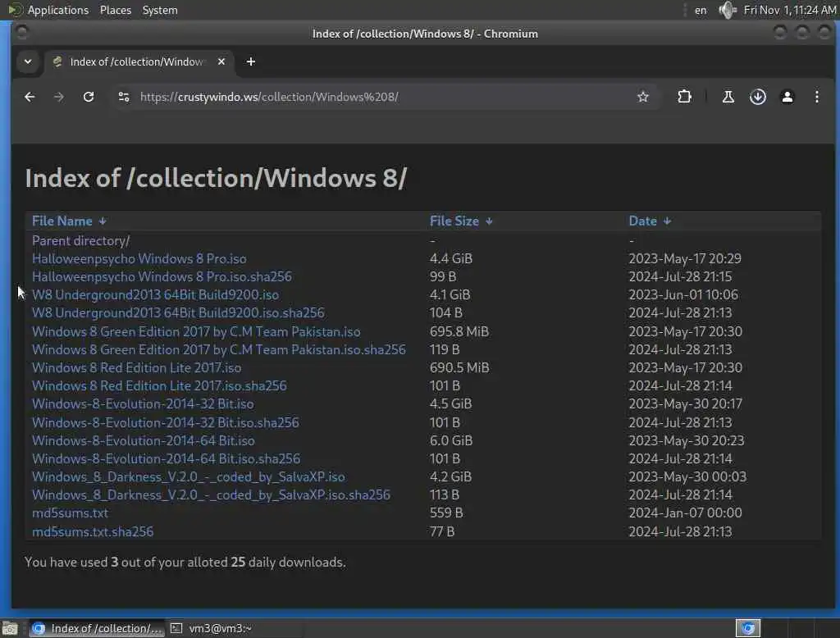The width and height of the screenshot is (840, 638).
Task: Click the 559 B size cell
Action: pyautogui.click(x=446, y=513)
